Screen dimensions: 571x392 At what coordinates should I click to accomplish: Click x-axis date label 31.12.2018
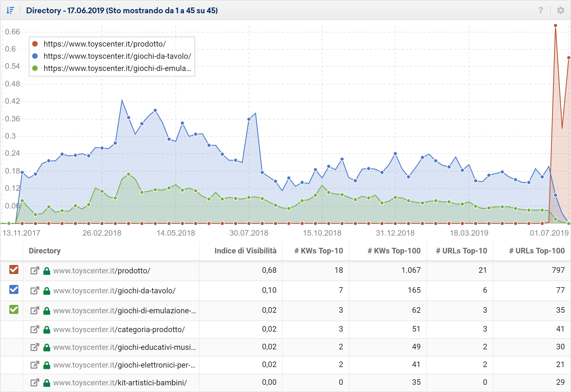(x=395, y=233)
